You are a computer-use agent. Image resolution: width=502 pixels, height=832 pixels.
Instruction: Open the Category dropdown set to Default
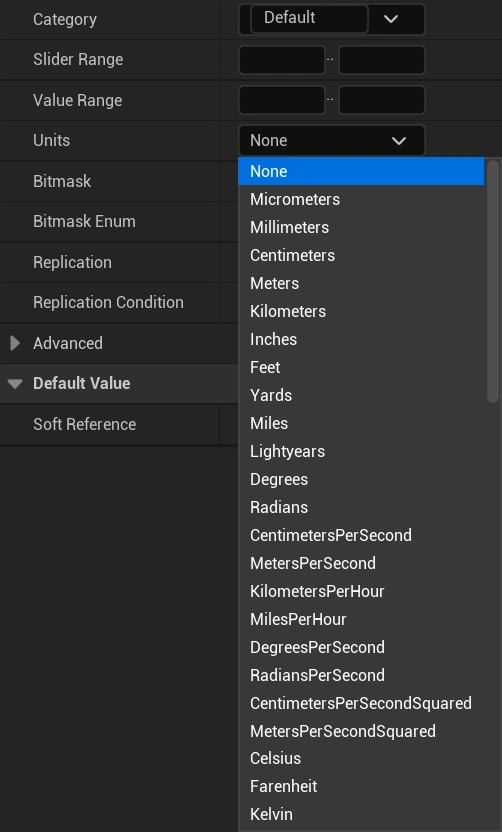332,19
